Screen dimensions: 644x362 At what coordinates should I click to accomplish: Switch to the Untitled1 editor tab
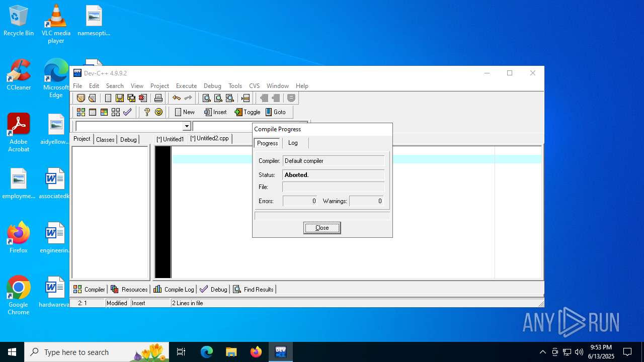click(x=170, y=139)
